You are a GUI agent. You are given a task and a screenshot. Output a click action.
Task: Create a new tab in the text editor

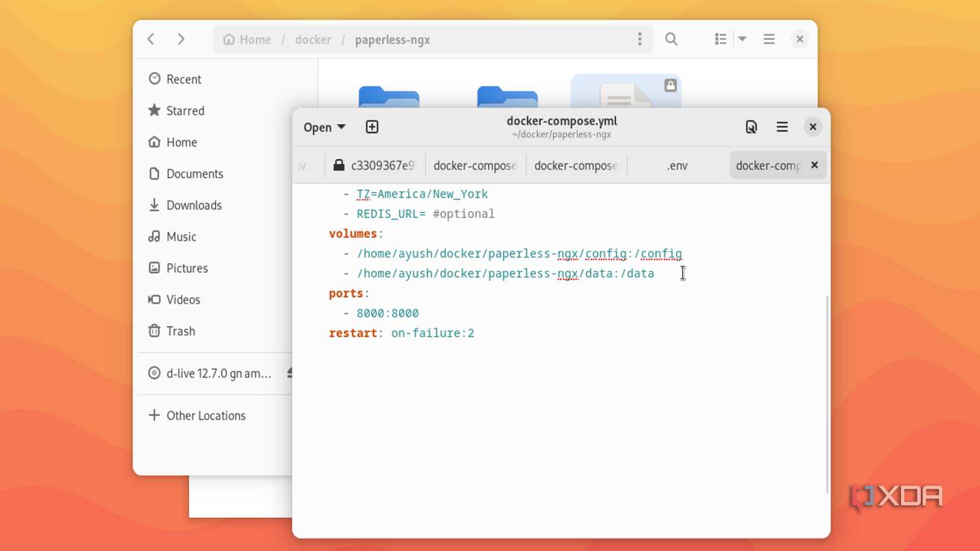[x=372, y=126]
